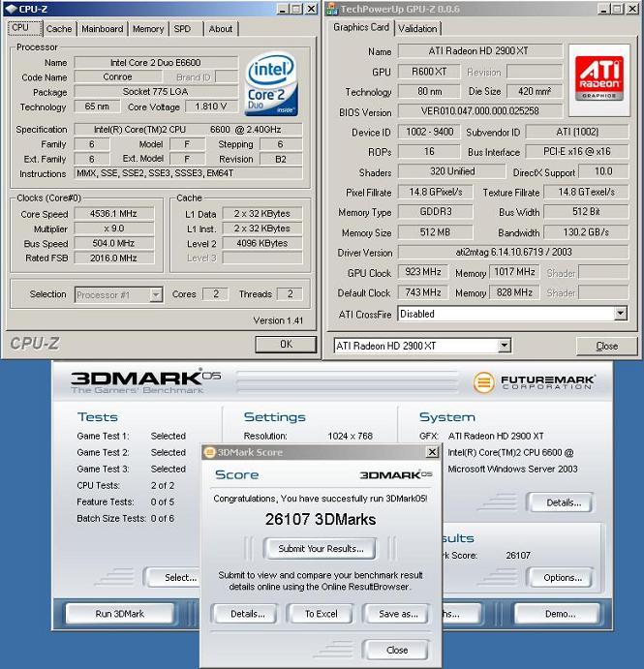Screen dimensions: 644x669
Task: Click the CPU-Z title bar icon
Action: 11,9
